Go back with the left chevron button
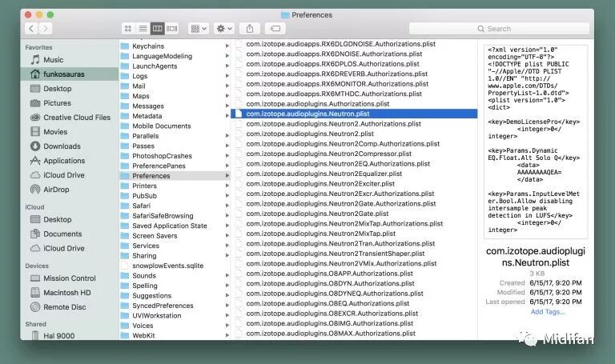Viewport: 615px width, 364px height. (x=32, y=29)
